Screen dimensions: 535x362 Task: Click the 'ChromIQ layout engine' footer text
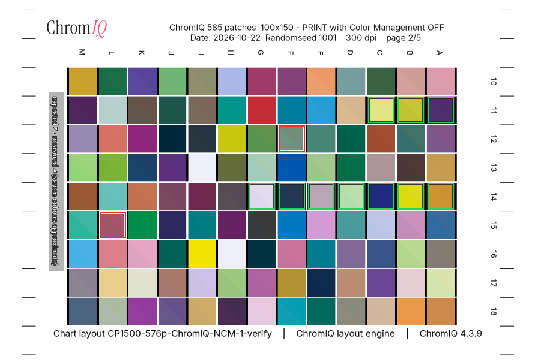click(x=345, y=334)
